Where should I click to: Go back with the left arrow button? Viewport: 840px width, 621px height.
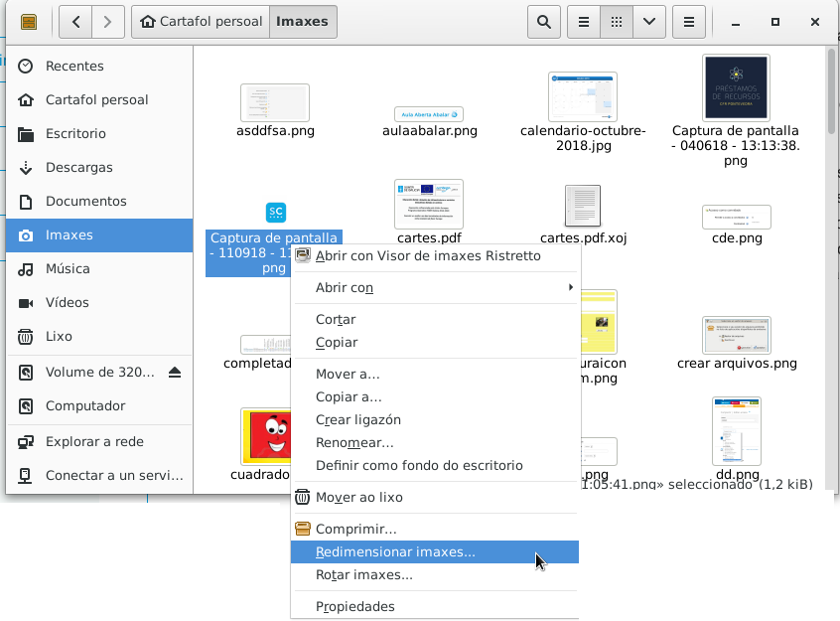pos(76,21)
